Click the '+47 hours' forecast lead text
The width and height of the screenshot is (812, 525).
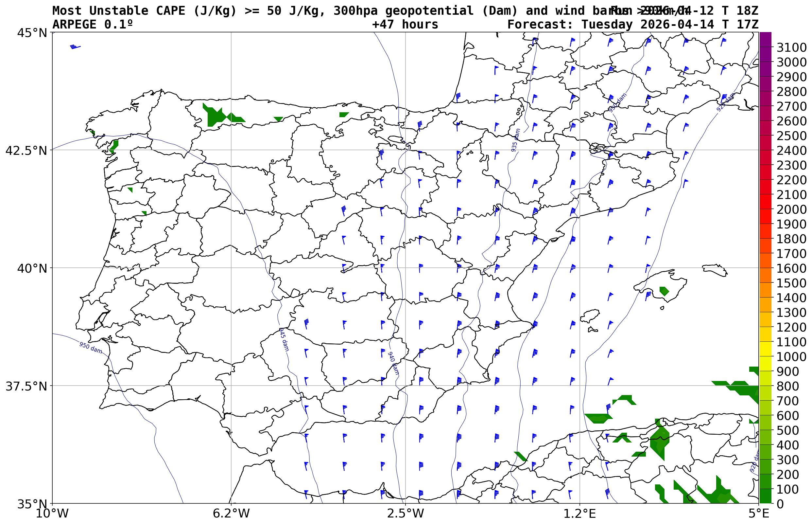(x=405, y=25)
